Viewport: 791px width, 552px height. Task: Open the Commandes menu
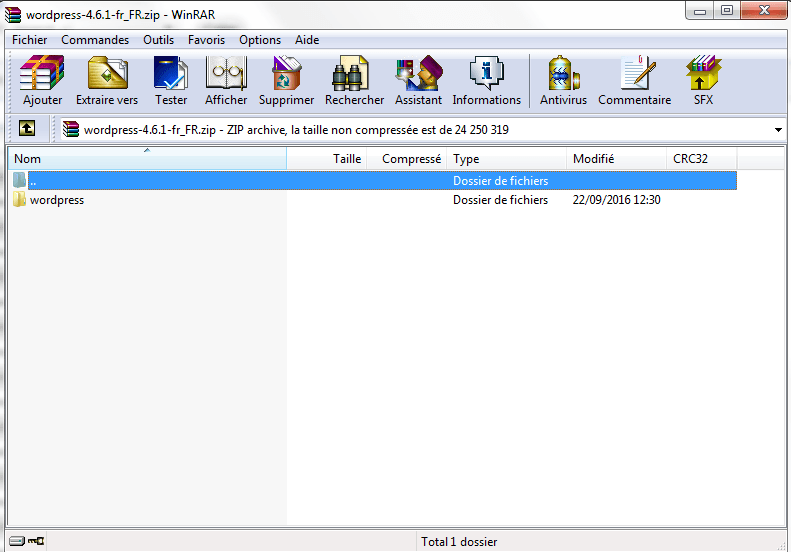pos(95,40)
